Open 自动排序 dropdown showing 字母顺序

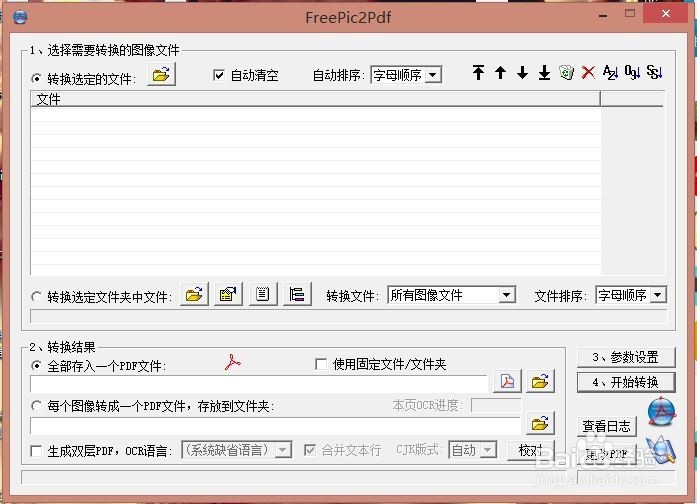(406, 75)
